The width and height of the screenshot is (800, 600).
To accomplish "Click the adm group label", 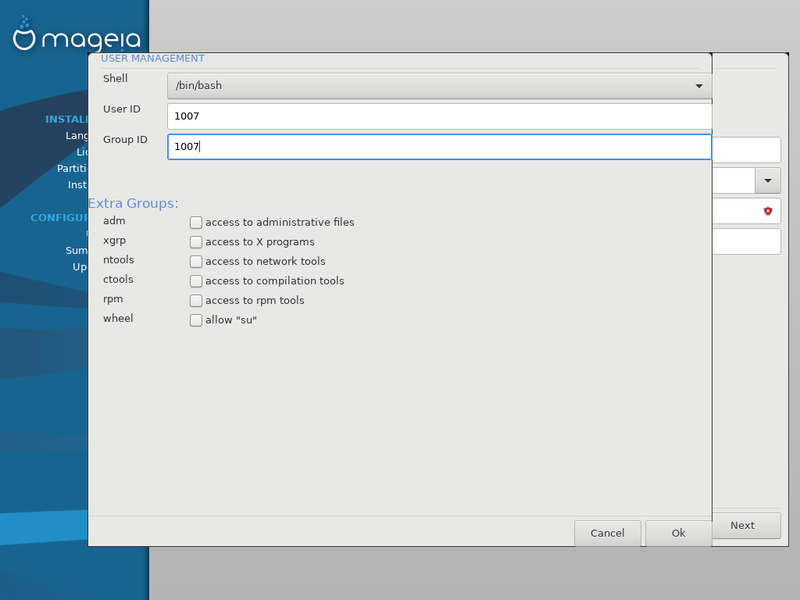I will 114,221.
